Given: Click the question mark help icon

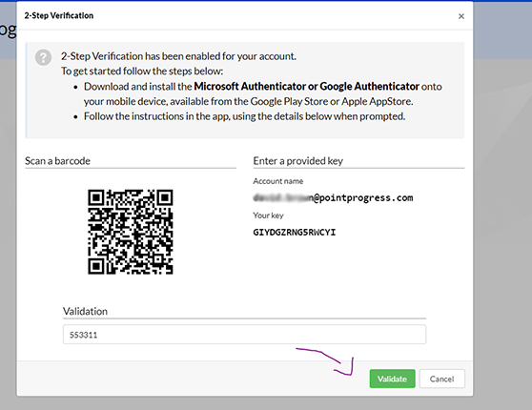Looking at the screenshot, I should 43,57.
